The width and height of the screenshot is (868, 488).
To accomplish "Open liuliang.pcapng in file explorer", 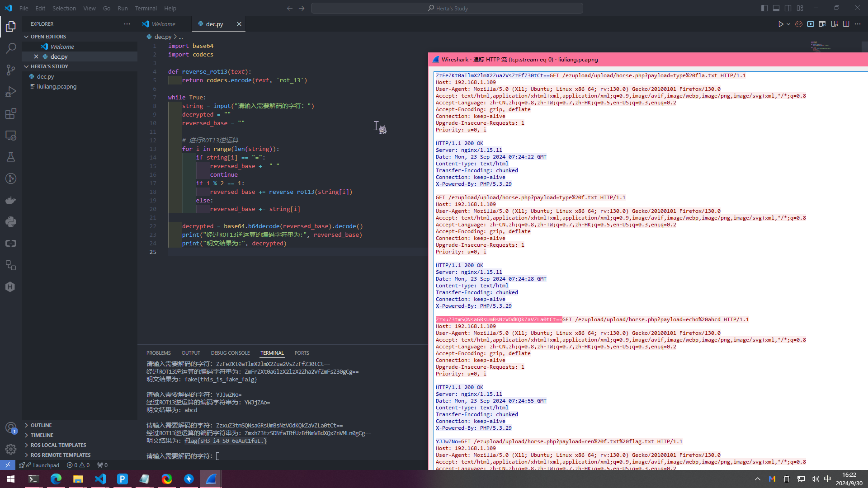I will click(x=57, y=86).
